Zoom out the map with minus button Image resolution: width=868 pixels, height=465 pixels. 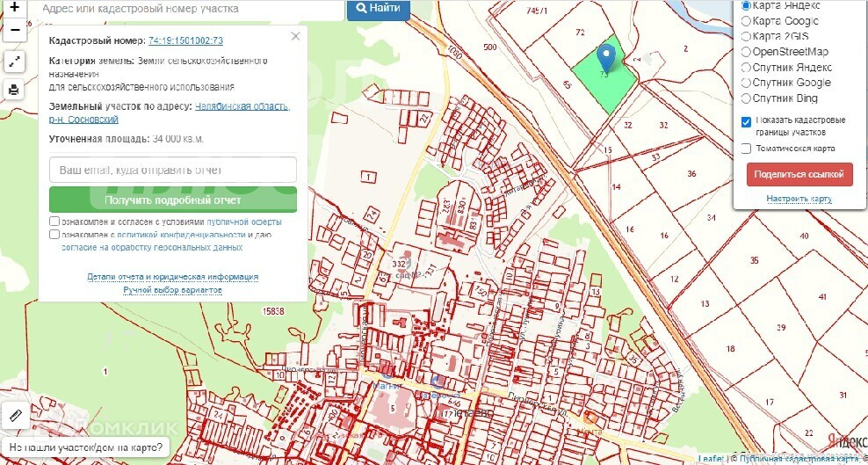click(x=14, y=30)
